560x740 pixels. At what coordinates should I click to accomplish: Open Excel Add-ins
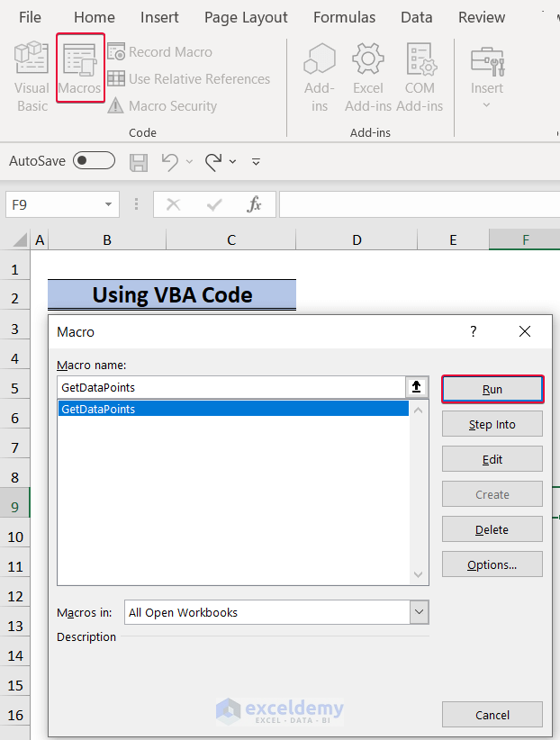[368, 77]
